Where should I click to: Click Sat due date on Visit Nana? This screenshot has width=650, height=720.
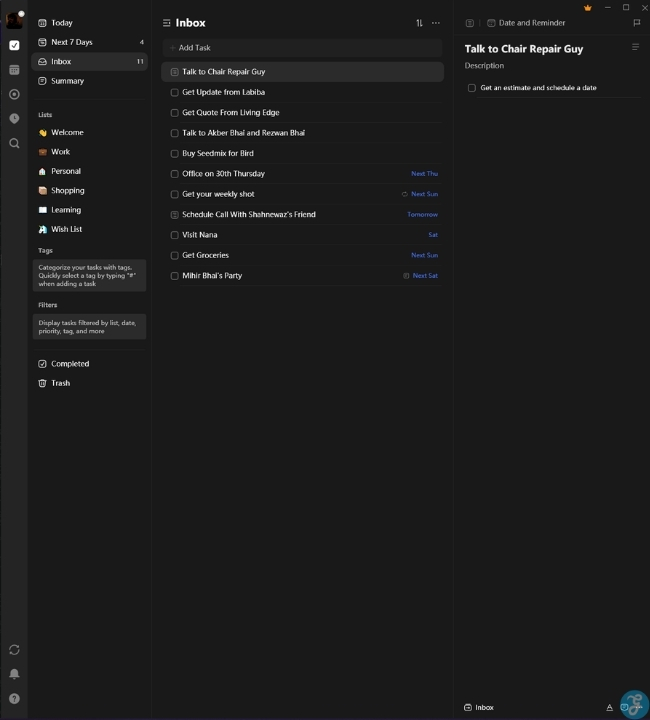click(433, 235)
